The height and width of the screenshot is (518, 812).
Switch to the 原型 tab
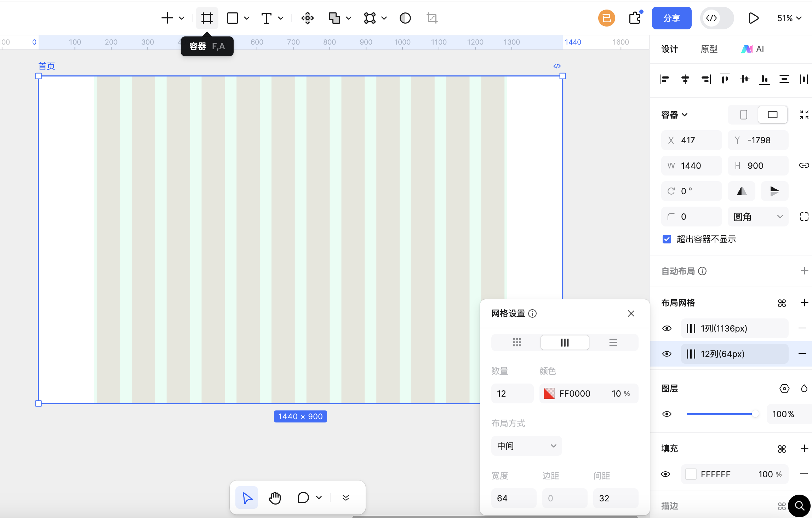(709, 49)
